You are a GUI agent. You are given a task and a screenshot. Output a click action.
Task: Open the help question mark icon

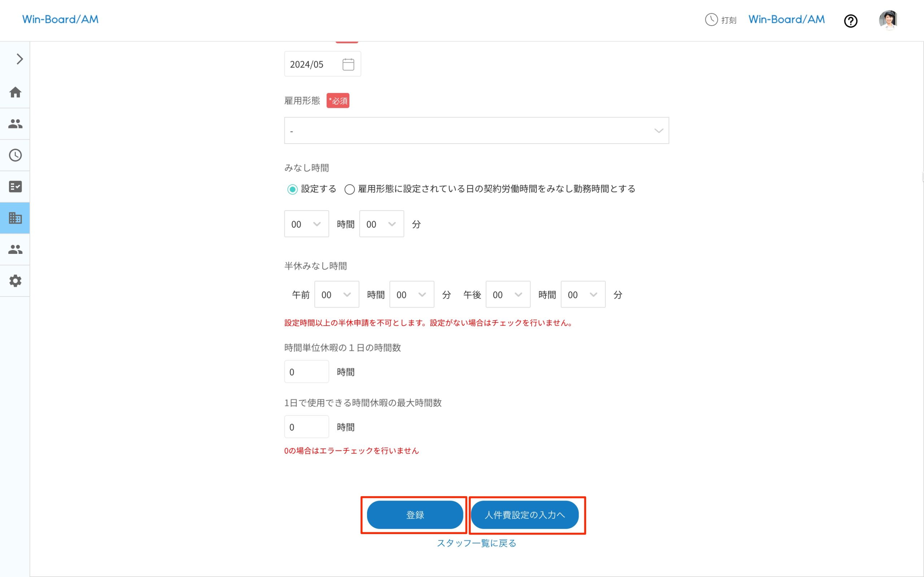tap(851, 21)
